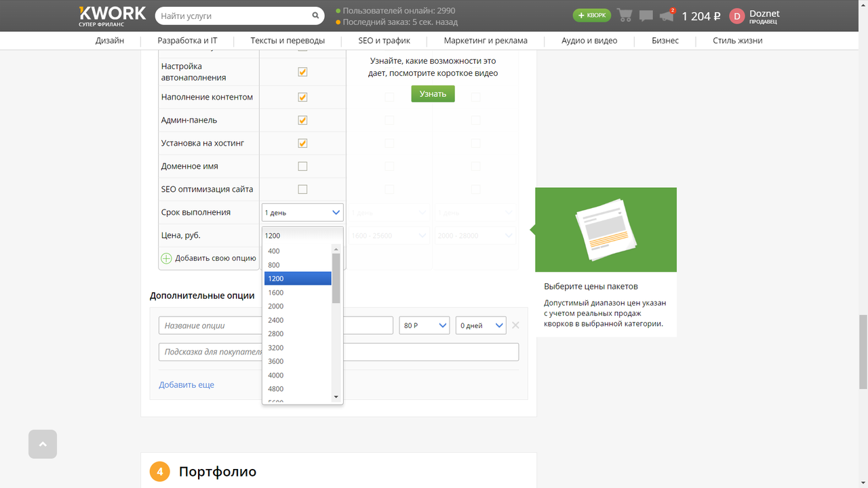
Task: Click the green Узнать button
Action: pos(433,94)
